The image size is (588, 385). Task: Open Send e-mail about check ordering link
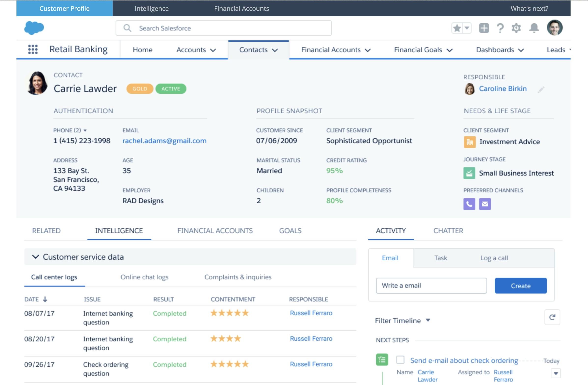click(x=464, y=360)
